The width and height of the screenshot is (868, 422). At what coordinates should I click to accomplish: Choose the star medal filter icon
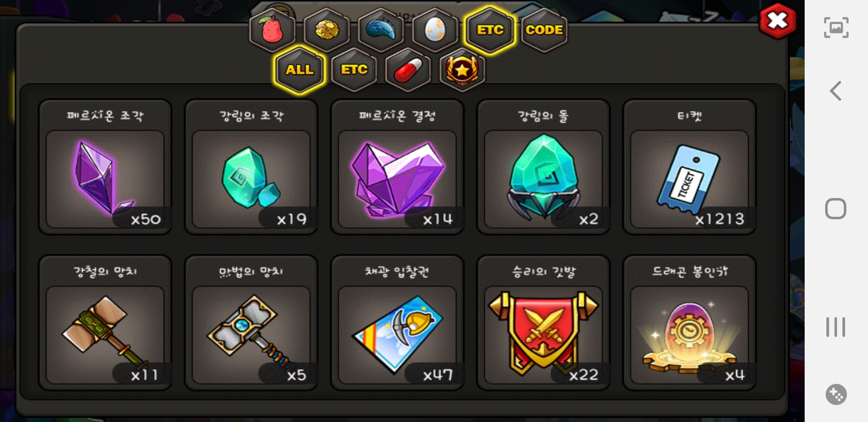point(462,70)
